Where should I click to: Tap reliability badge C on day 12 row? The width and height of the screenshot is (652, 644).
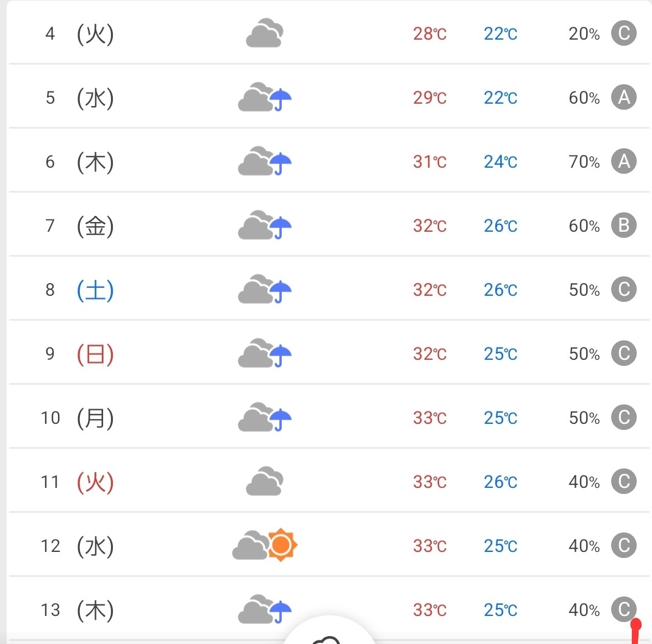click(x=623, y=545)
